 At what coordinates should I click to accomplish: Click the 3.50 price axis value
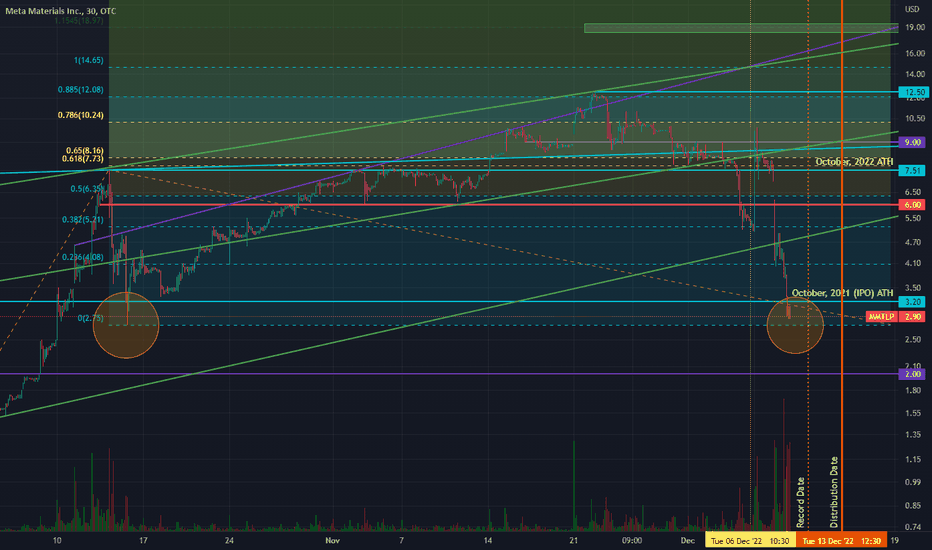click(912, 288)
